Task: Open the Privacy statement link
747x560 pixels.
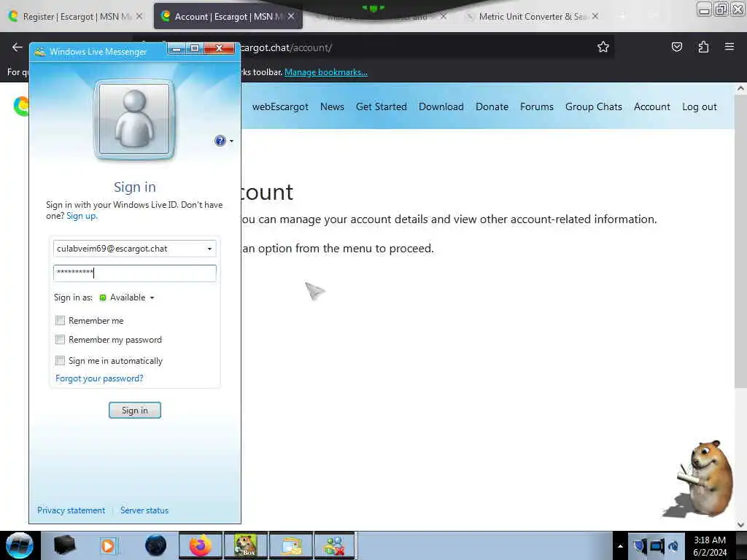Action: coord(71,510)
